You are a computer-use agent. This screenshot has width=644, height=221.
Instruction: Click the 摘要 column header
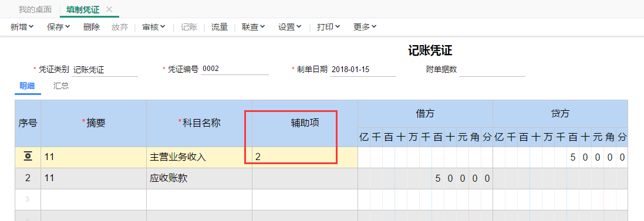pyautogui.click(x=94, y=123)
